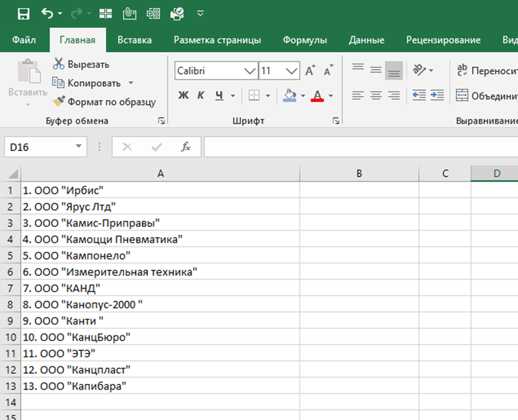Viewport: 518px width, 420px height.
Task: Open the font size dropdown
Action: (292, 71)
